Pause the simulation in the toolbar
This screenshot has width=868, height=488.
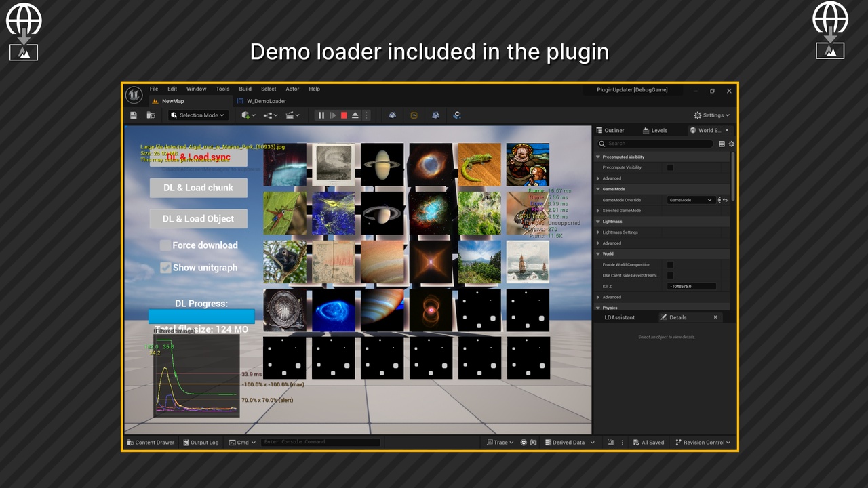point(321,115)
